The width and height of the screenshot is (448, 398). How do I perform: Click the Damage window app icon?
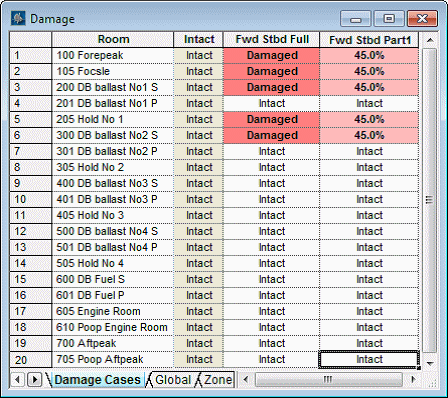click(x=18, y=18)
